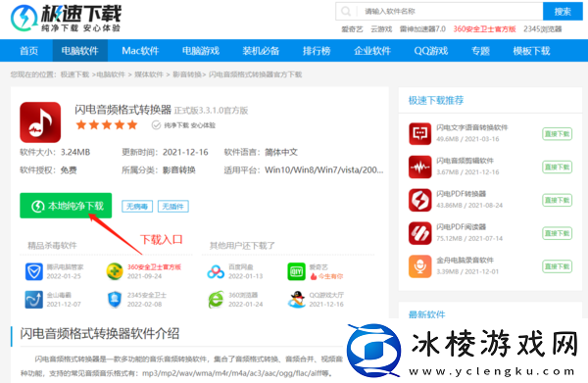Open the 排行榜 nav tab
Viewport: 588px width, 383px height.
(x=317, y=51)
